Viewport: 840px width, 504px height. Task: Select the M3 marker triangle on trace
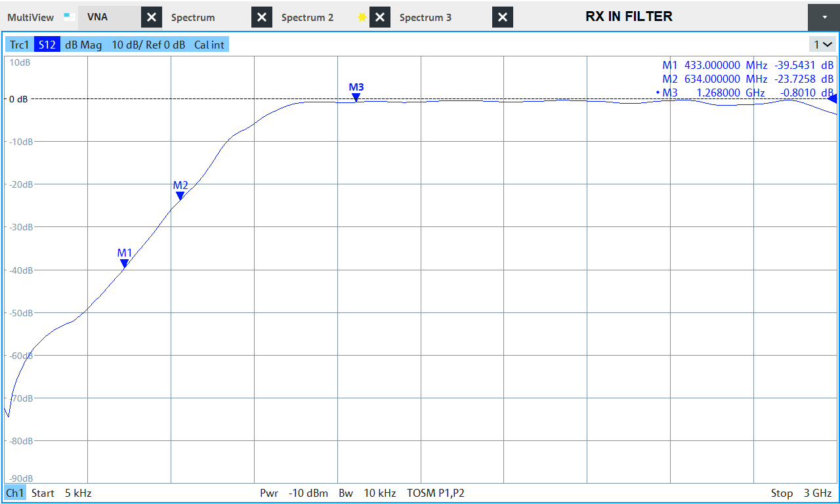click(x=356, y=97)
